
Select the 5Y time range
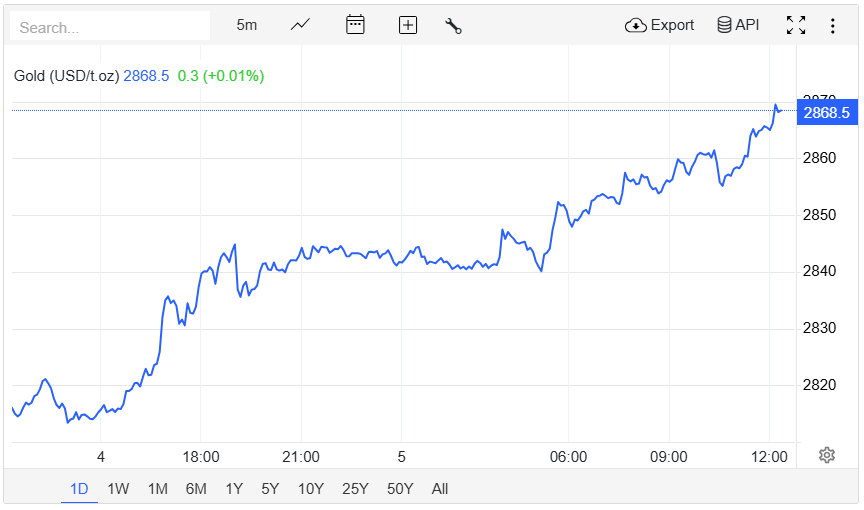[270, 489]
